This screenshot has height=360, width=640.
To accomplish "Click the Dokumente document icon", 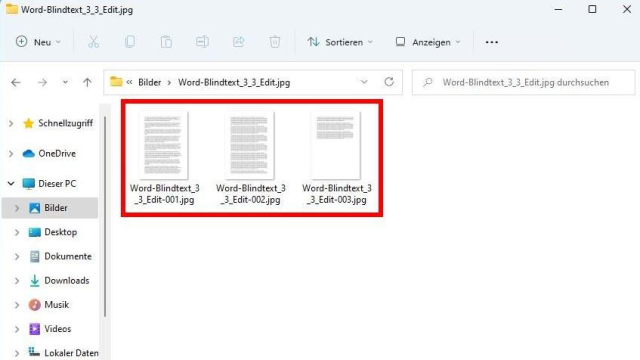I will point(35,256).
